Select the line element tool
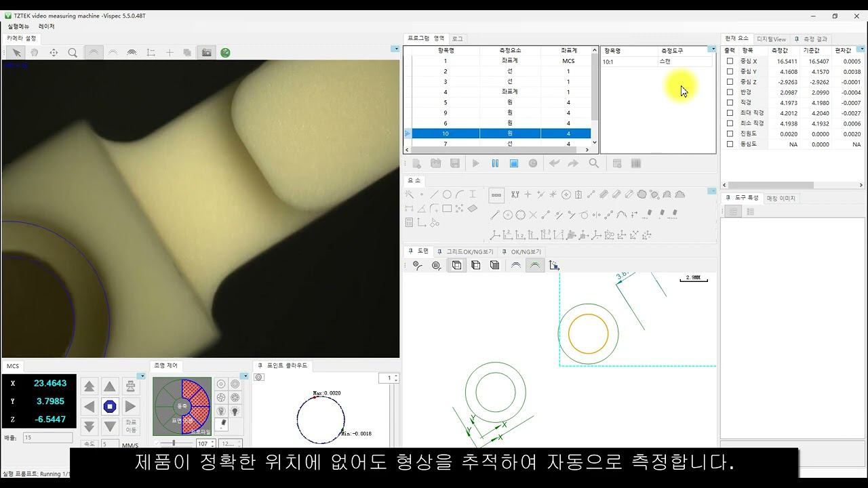Image resolution: width=868 pixels, height=488 pixels. (434, 195)
